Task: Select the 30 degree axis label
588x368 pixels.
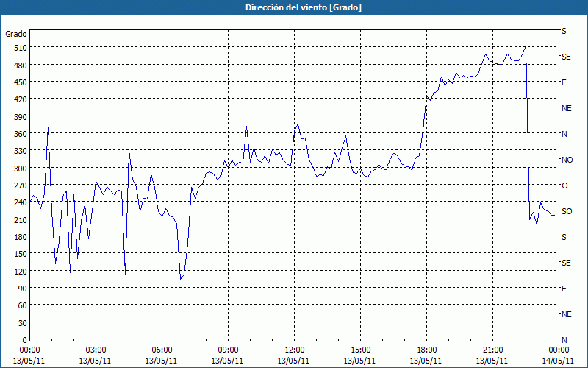Action: pyautogui.click(x=22, y=323)
